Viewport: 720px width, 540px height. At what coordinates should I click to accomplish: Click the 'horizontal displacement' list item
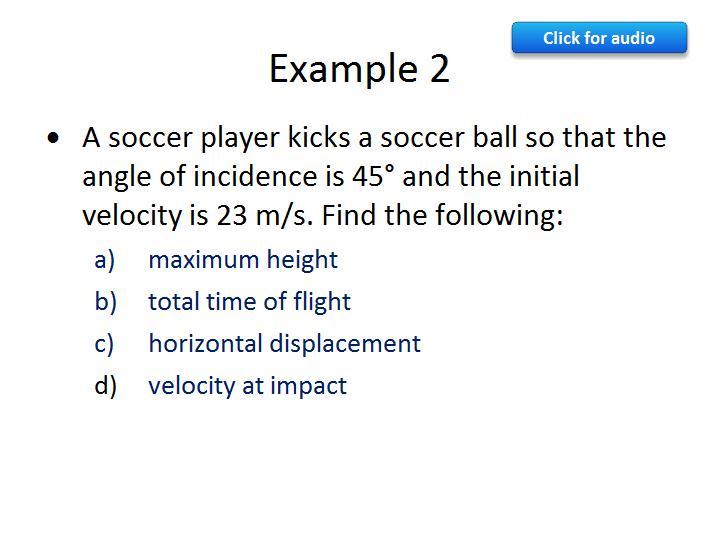(x=284, y=344)
